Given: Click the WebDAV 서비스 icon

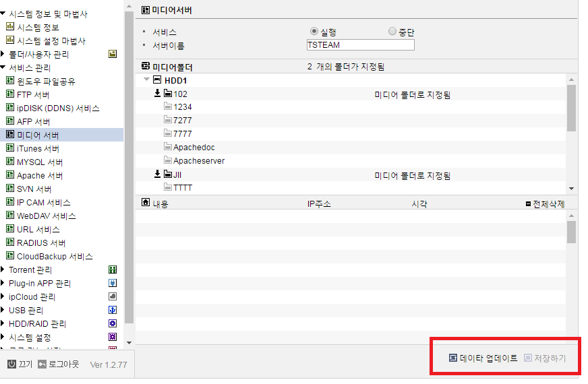Looking at the screenshot, I should (10, 216).
